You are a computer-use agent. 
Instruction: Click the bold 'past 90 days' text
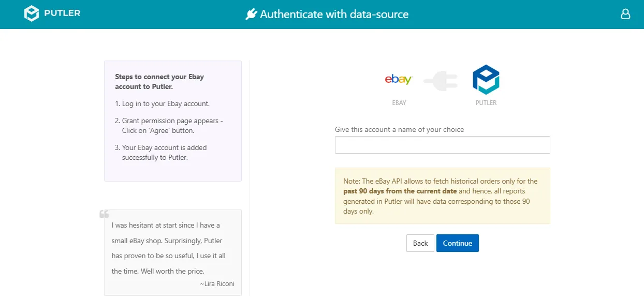pyautogui.click(x=400, y=191)
